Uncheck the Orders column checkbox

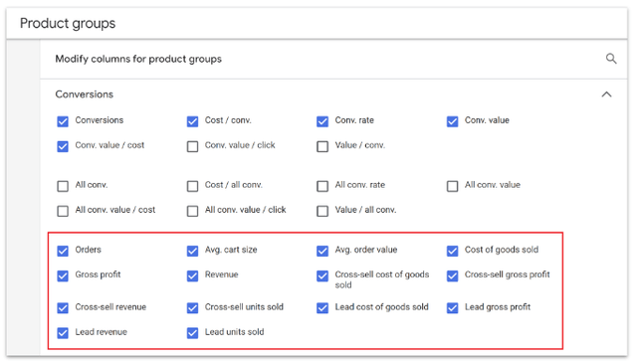point(63,251)
